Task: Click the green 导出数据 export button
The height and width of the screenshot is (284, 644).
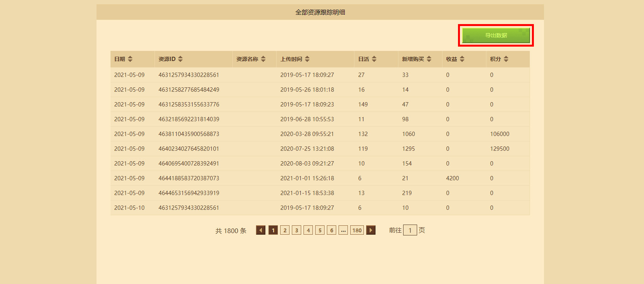Action: [496, 35]
